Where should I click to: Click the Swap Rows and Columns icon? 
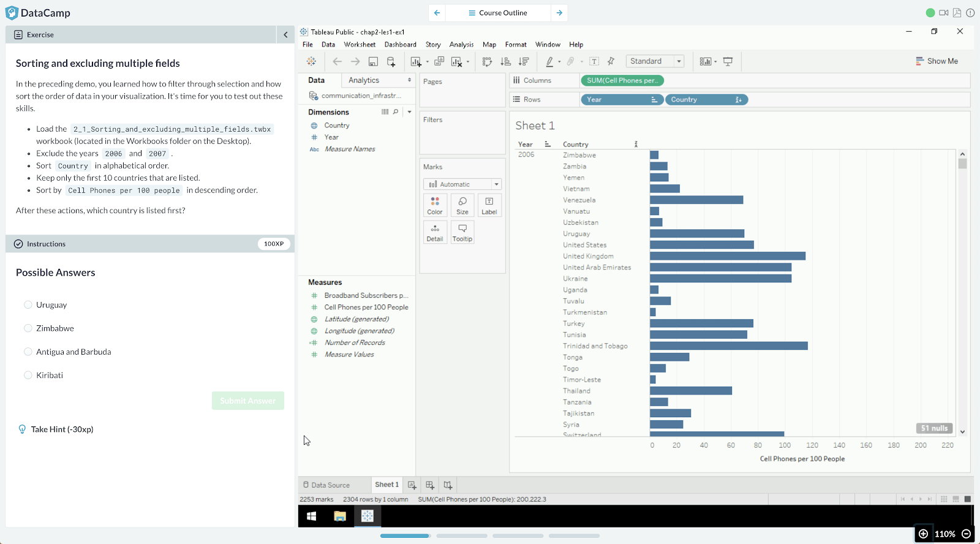click(487, 61)
